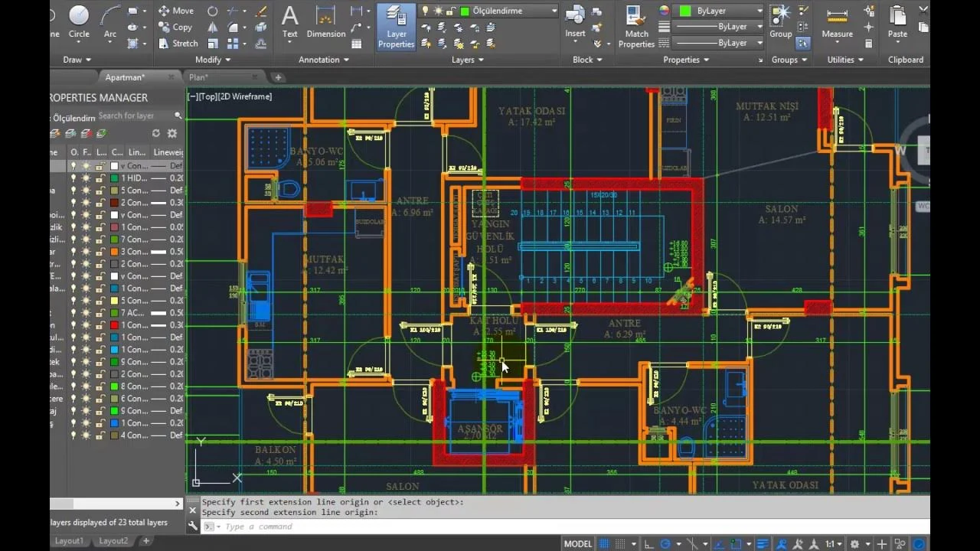980x551 pixels.
Task: Click the Group objects icon
Action: click(780, 21)
